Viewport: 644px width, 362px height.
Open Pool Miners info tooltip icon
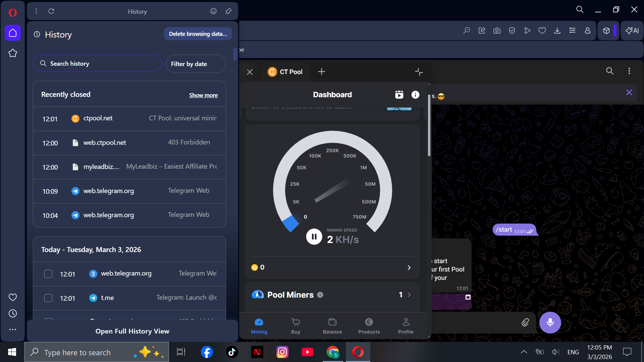(x=320, y=295)
